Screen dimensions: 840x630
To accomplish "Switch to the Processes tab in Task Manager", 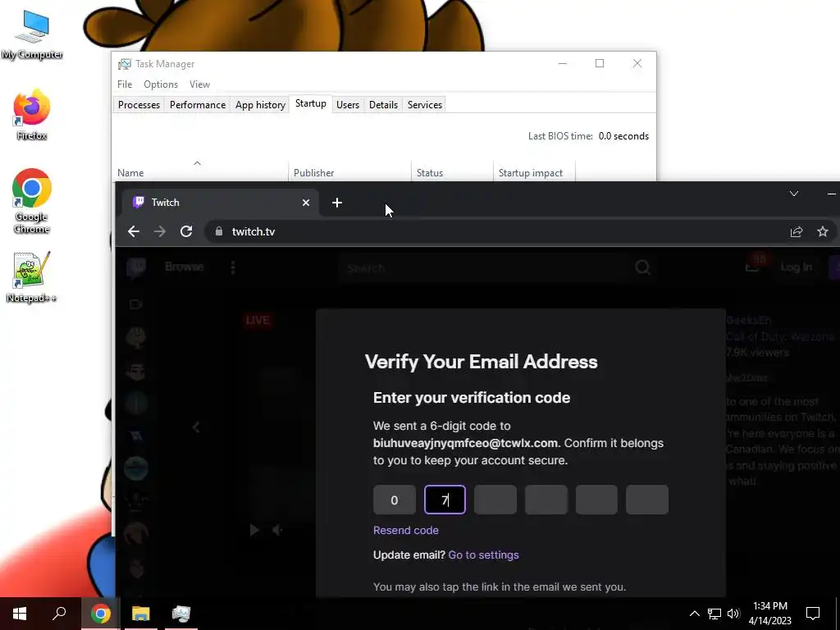I will (139, 104).
